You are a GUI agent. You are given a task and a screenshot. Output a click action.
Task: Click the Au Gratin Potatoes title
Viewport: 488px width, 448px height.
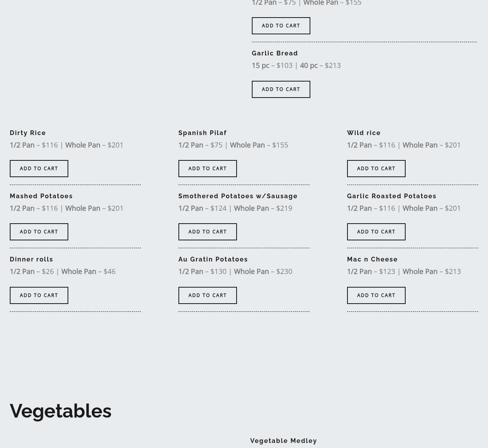tap(213, 259)
